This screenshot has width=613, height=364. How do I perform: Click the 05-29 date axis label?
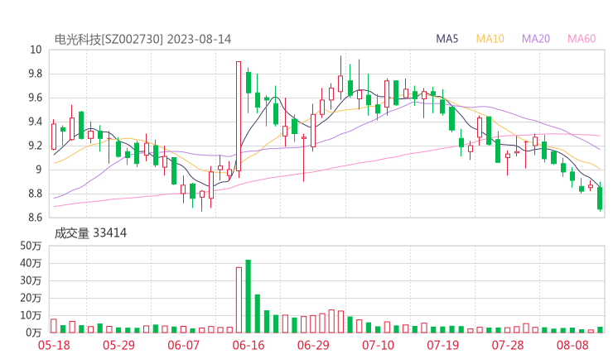pyautogui.click(x=118, y=345)
